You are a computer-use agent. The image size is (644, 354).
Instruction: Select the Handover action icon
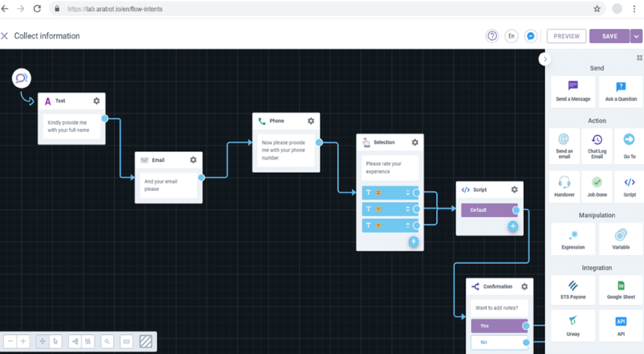tap(564, 187)
